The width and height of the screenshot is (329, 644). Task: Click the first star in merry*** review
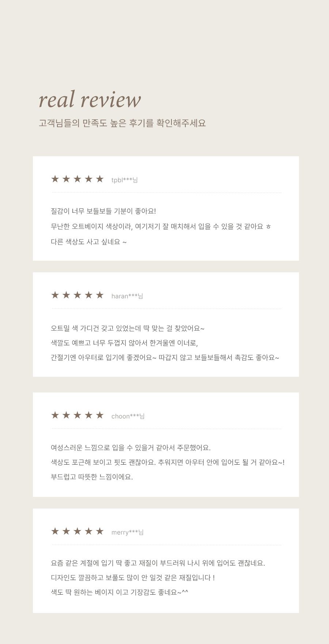click(55, 531)
